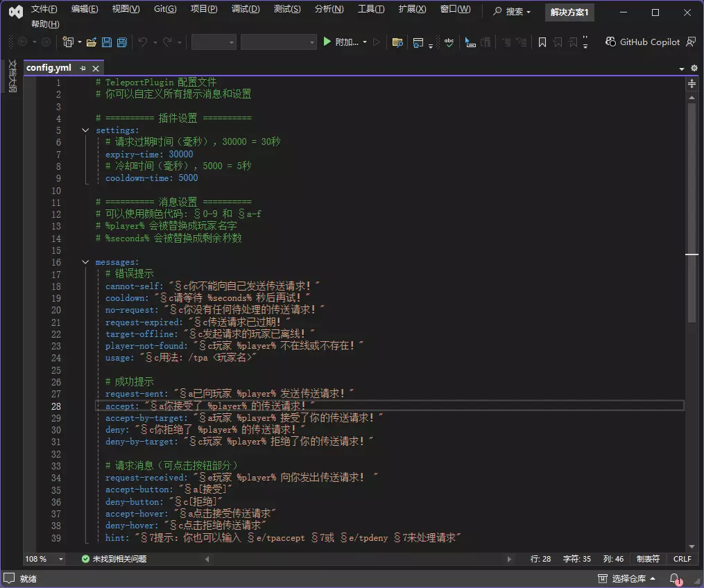Image resolution: width=704 pixels, height=588 pixels.
Task: Open the 108 % zoom dropdown
Action: pyautogui.click(x=44, y=559)
